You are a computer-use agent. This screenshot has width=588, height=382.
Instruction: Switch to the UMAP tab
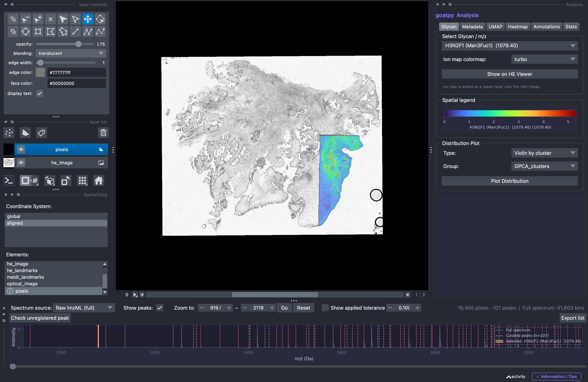[495, 27]
